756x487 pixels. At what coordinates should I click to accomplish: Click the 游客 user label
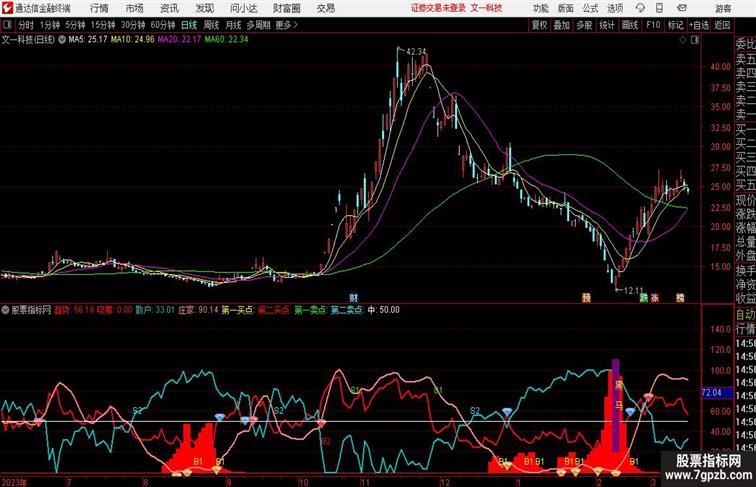(x=723, y=8)
